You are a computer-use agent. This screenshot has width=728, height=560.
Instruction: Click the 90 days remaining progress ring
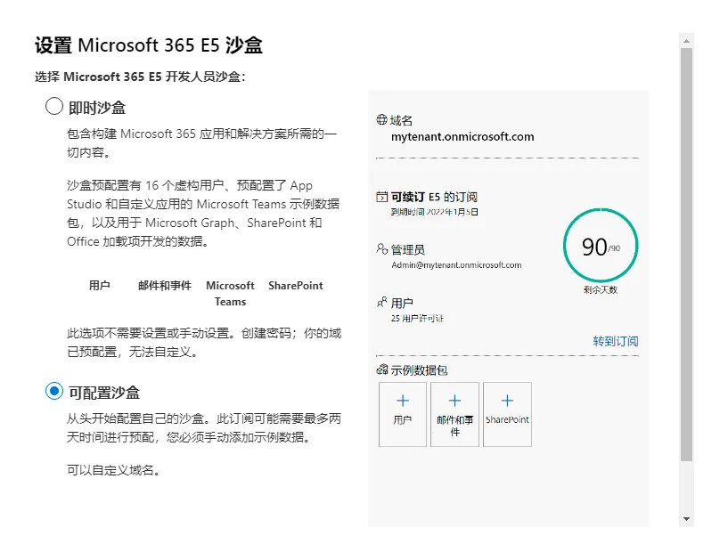point(601,246)
